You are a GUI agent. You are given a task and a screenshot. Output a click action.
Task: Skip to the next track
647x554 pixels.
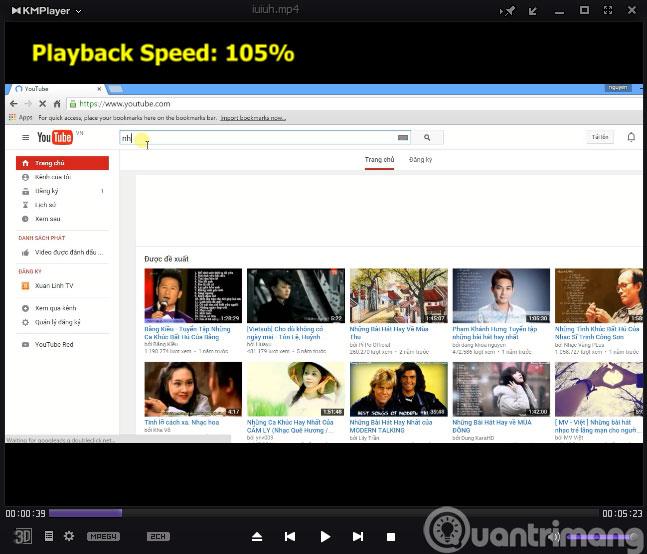click(358, 536)
